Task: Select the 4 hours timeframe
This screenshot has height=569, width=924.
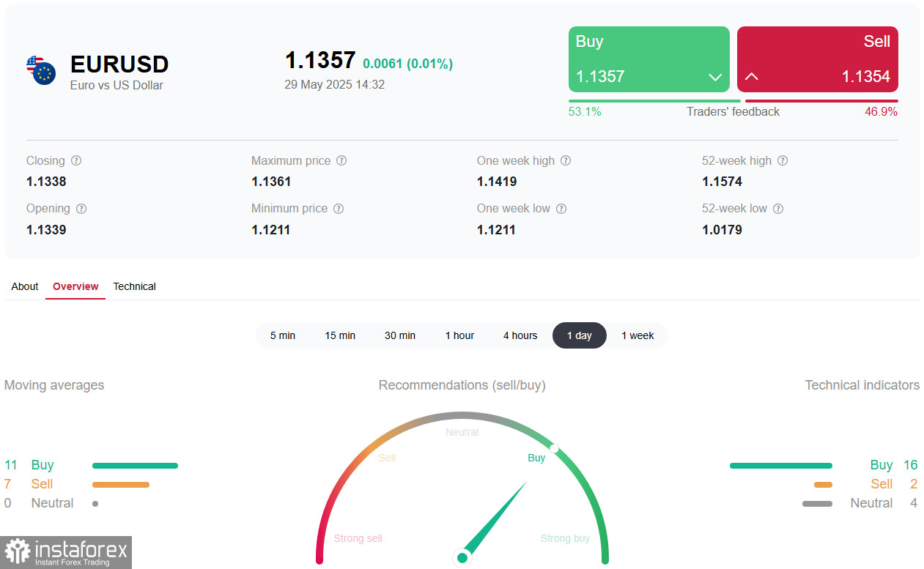Action: pyautogui.click(x=520, y=335)
